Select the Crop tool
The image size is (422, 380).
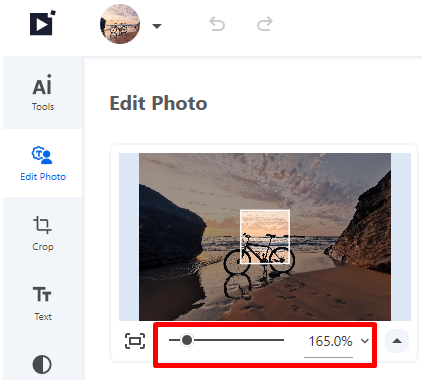pos(43,233)
